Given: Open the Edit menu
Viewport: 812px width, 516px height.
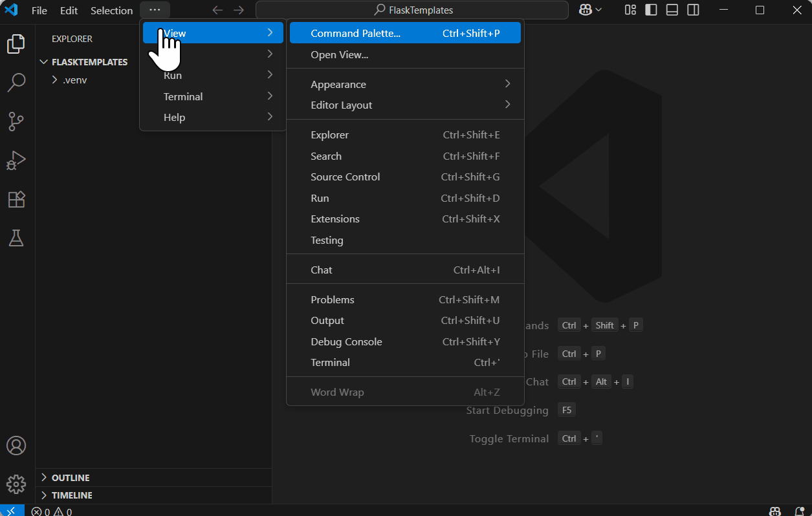Looking at the screenshot, I should [69, 10].
